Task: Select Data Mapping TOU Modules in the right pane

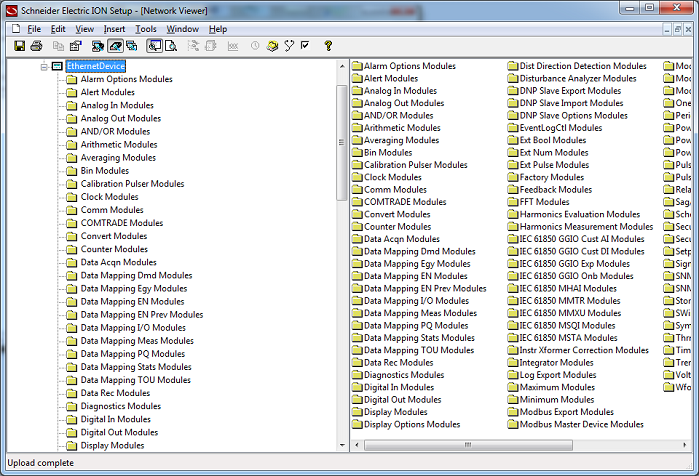Action: click(x=419, y=350)
